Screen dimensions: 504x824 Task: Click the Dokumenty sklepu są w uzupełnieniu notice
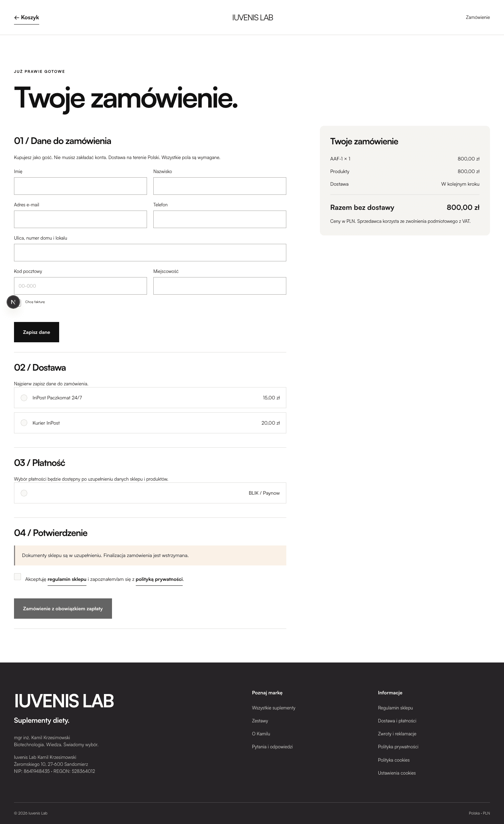tap(150, 555)
